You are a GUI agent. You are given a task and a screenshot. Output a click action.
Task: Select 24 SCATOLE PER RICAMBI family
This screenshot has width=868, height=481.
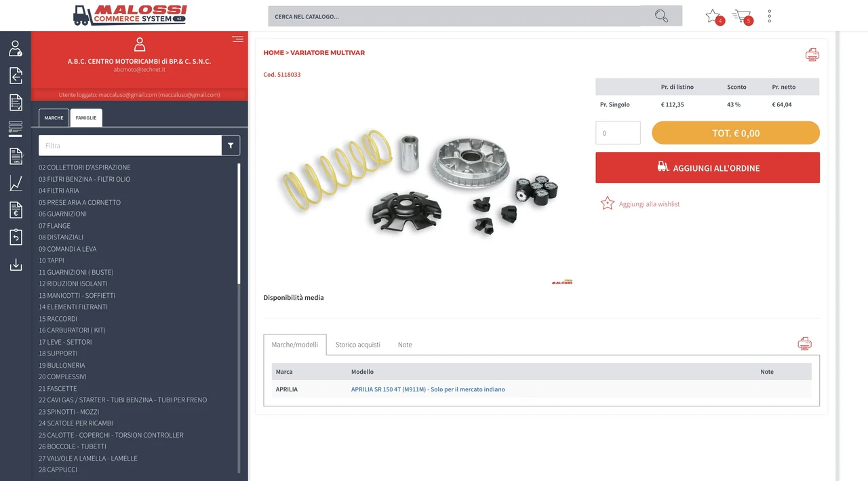76,423
